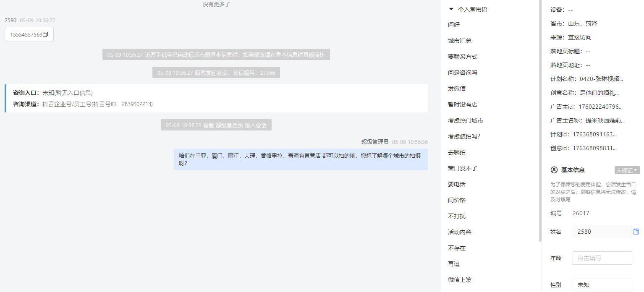Choose the 去哪拍 phrase
This screenshot has width=644, height=292.
tap(457, 152)
